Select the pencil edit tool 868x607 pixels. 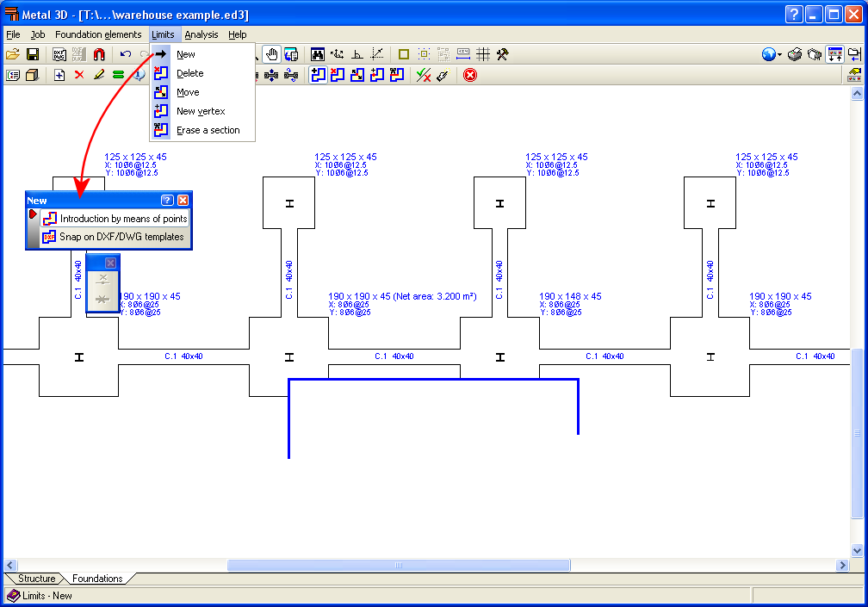(x=99, y=75)
